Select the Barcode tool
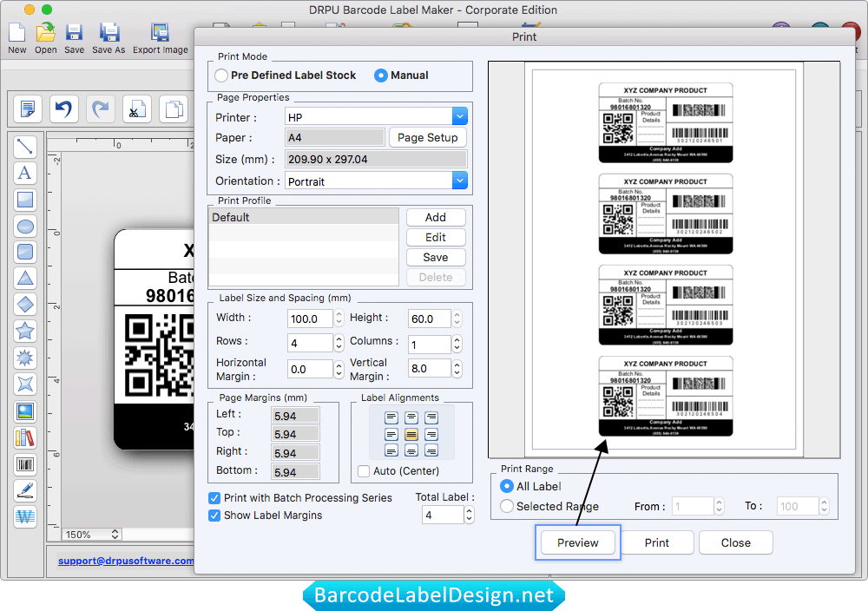The image size is (868, 611). pyautogui.click(x=25, y=464)
